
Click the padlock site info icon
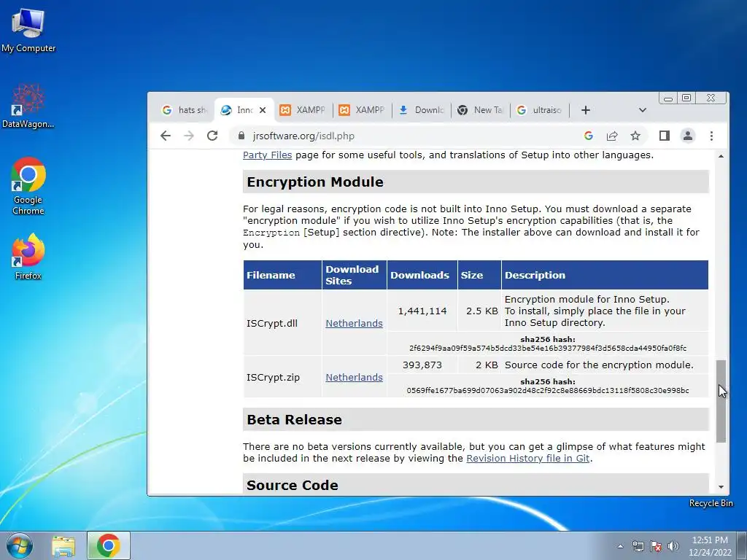241,136
